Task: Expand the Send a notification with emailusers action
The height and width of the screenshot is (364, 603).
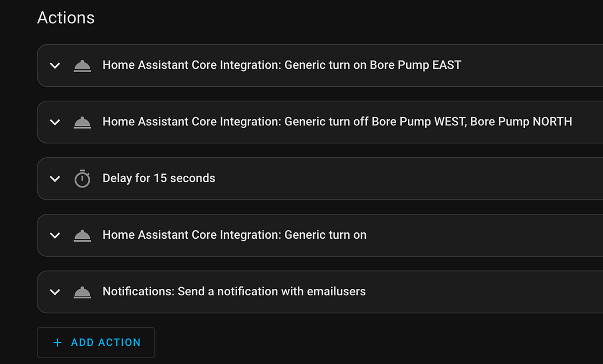Action: coord(55,292)
